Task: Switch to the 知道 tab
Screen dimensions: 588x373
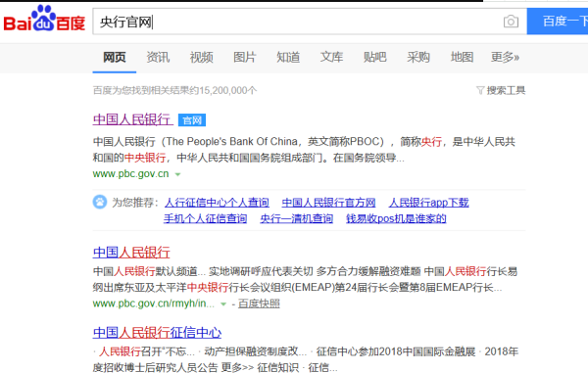Action: 288,58
